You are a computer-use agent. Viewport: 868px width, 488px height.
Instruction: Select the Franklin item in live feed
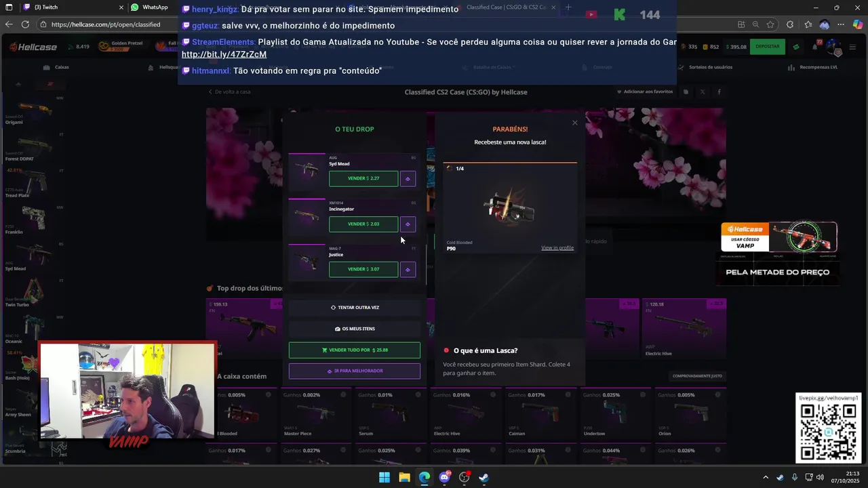tap(34, 221)
